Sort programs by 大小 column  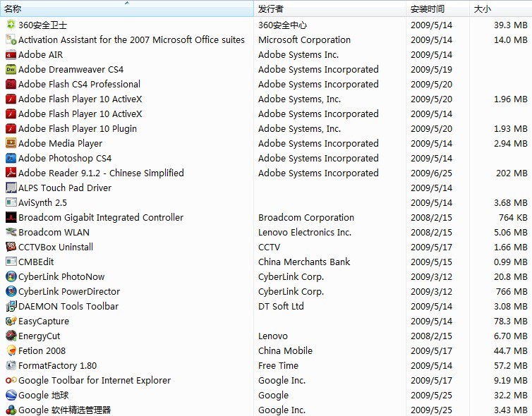click(483, 9)
